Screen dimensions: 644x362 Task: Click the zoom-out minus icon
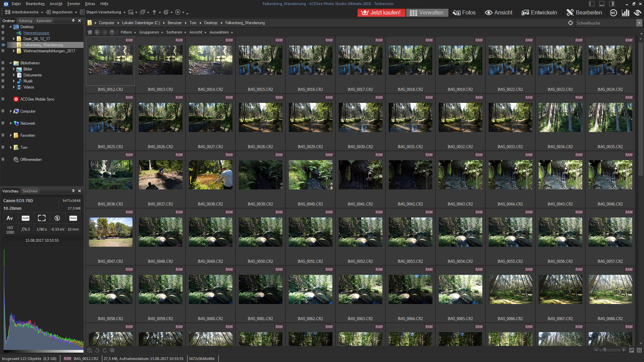(596, 350)
